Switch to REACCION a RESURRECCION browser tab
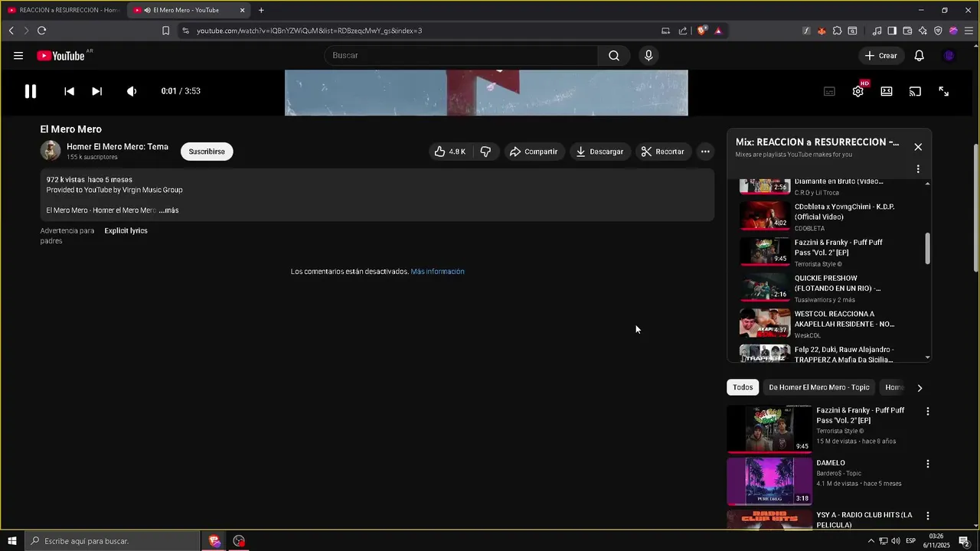 pyautogui.click(x=64, y=10)
